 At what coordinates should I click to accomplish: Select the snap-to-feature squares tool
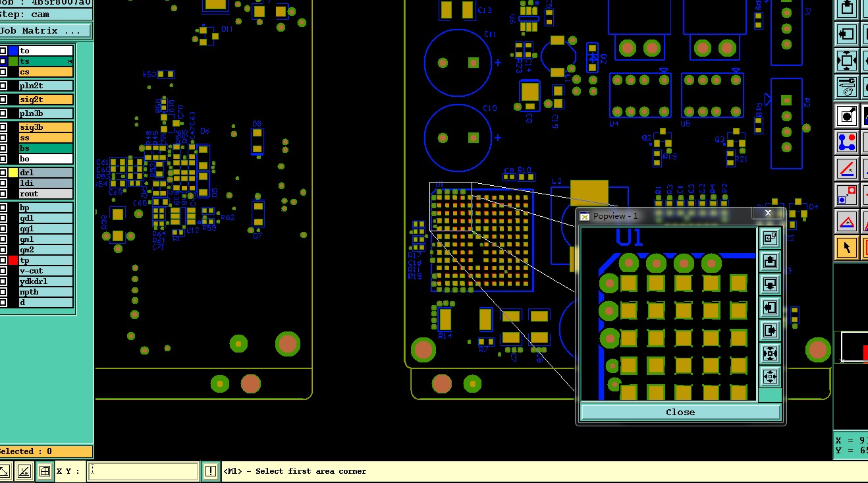847,194
